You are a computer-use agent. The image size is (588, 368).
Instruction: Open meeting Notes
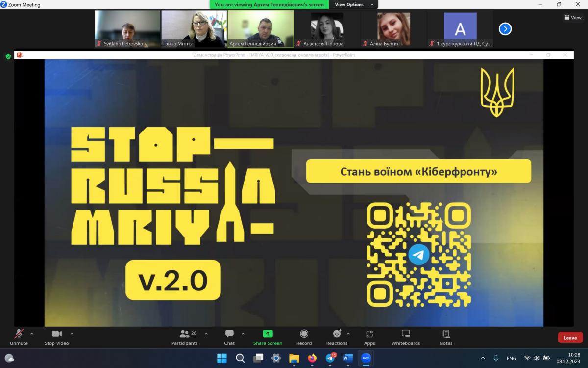coord(446,337)
